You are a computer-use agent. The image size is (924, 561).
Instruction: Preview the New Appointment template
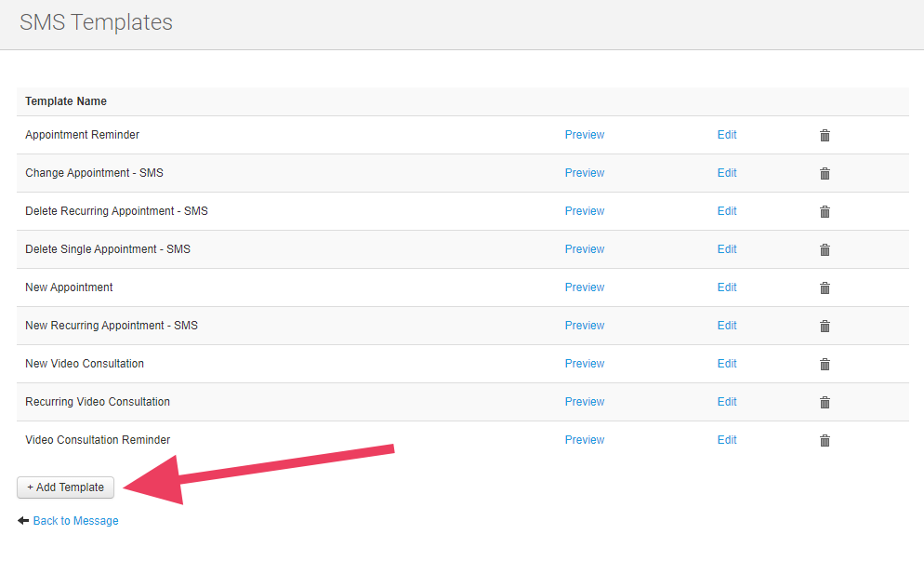pyautogui.click(x=584, y=287)
